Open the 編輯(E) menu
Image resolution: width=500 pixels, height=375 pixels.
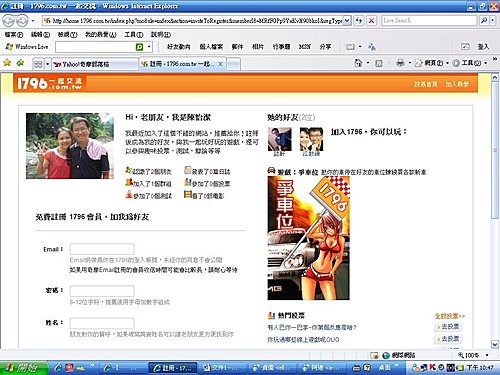tap(40, 35)
